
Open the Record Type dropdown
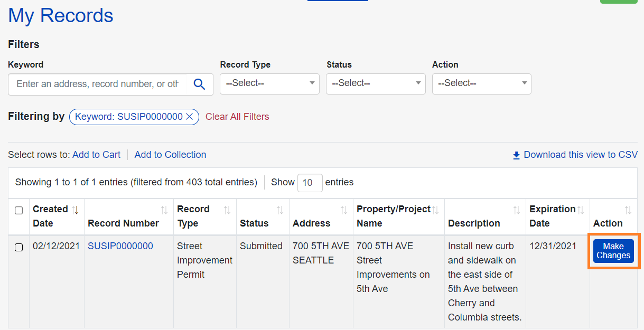pyautogui.click(x=269, y=83)
